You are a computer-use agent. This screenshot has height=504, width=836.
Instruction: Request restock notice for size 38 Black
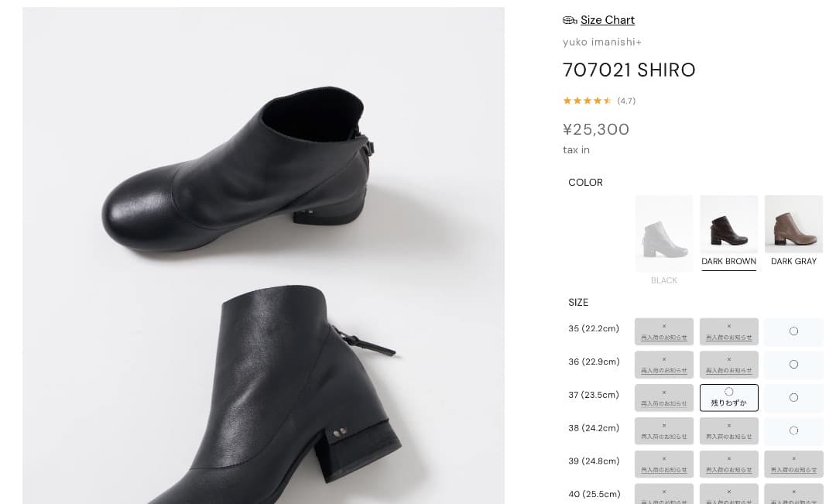click(664, 431)
